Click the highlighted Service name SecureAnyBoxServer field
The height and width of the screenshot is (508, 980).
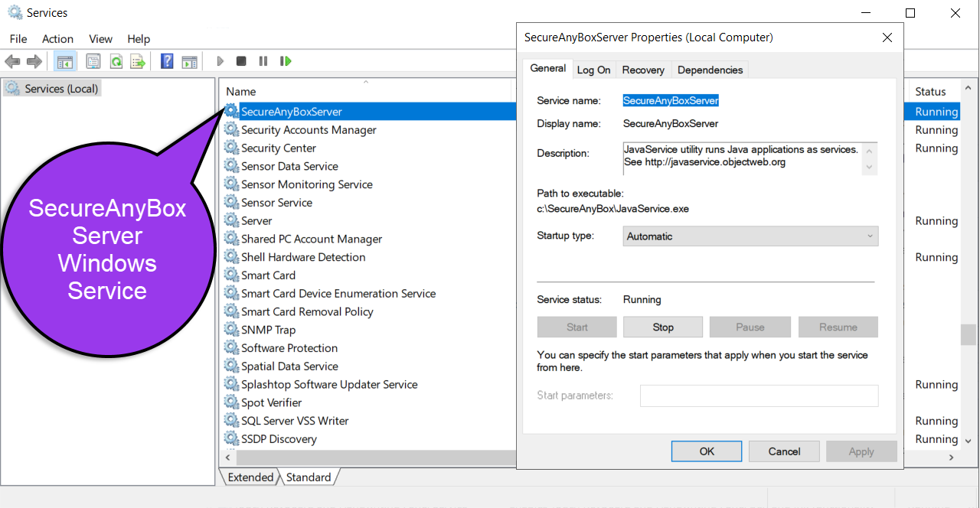tap(671, 100)
